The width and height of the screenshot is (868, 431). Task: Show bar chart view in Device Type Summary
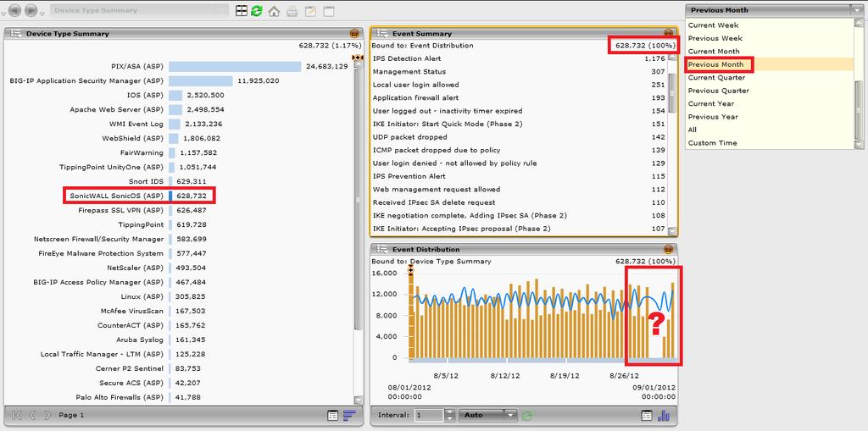(349, 415)
